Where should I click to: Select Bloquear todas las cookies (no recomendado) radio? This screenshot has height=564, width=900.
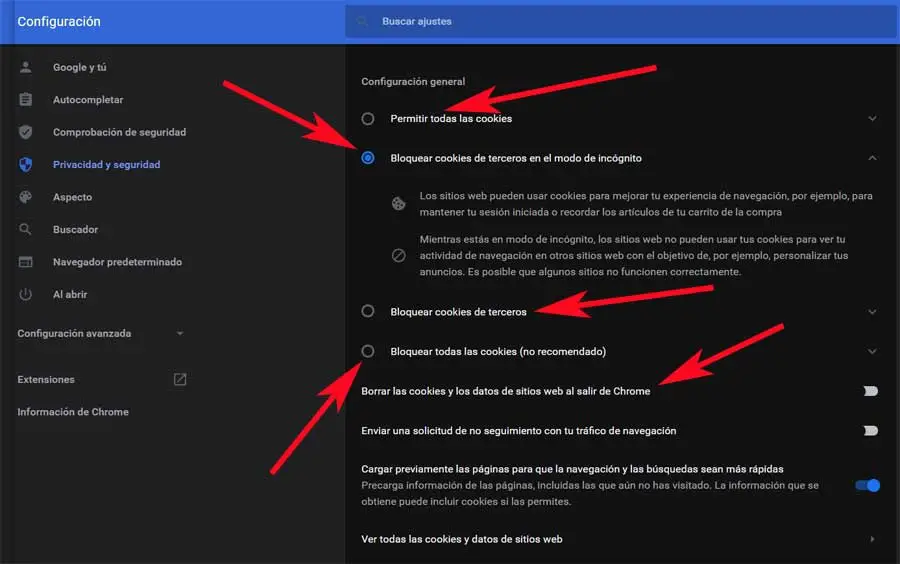[x=368, y=351]
